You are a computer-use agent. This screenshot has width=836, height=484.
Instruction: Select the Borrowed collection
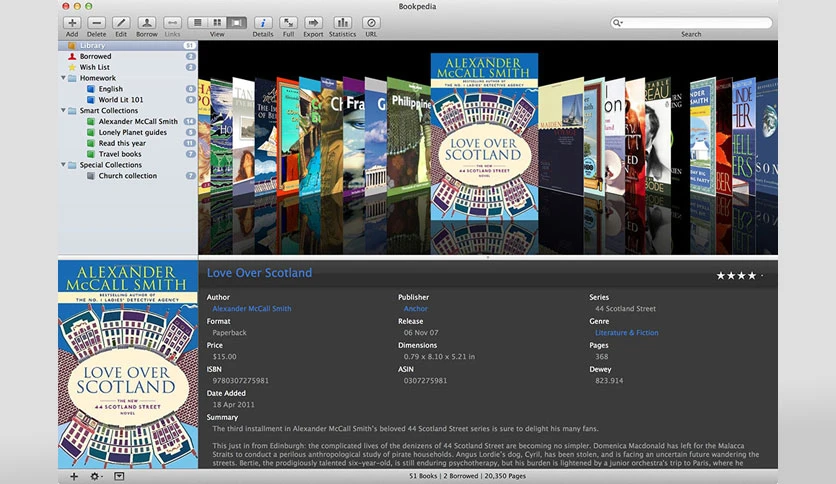point(127,56)
